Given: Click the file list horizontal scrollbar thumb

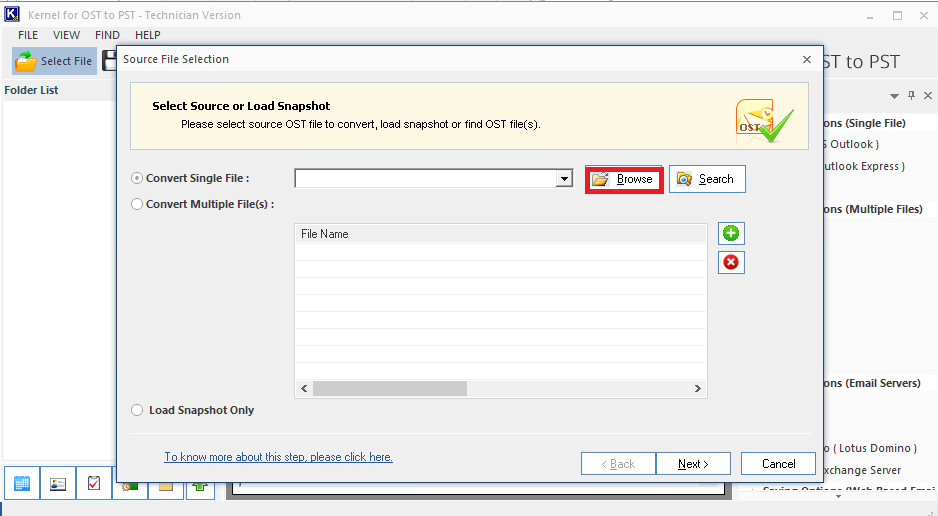Looking at the screenshot, I should tap(389, 389).
